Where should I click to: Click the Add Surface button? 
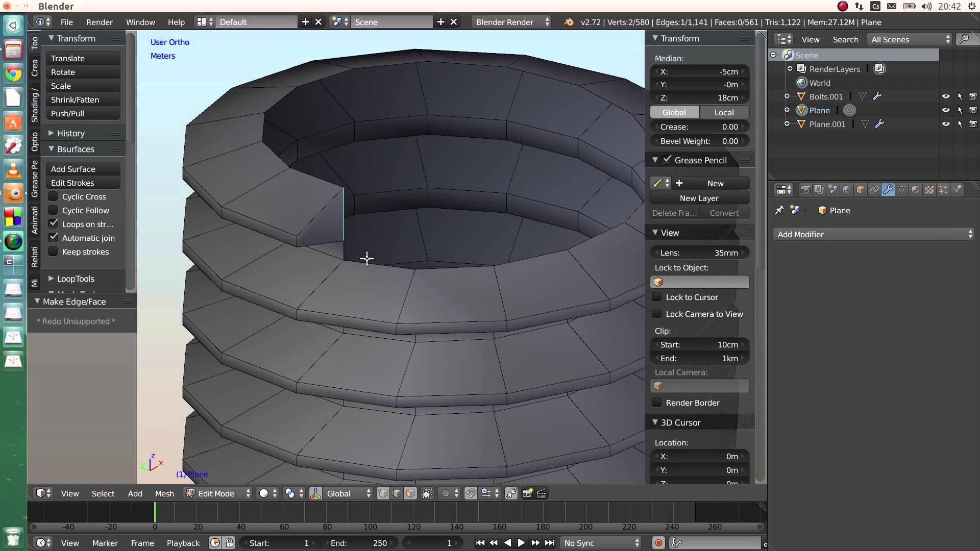pos(83,169)
